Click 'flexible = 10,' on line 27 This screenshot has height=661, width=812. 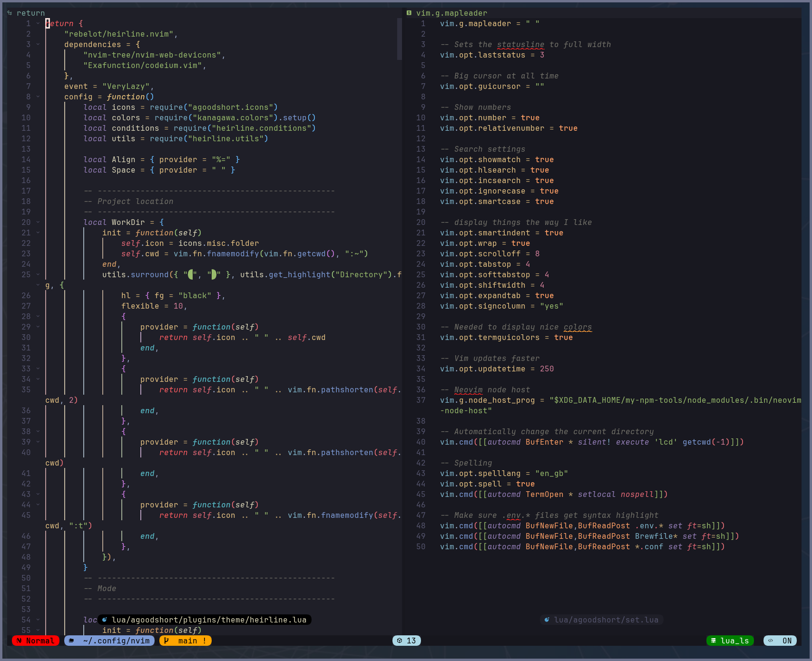155,306
